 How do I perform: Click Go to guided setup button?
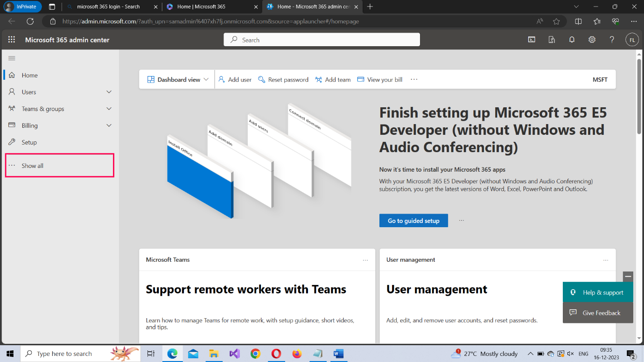[x=413, y=221]
